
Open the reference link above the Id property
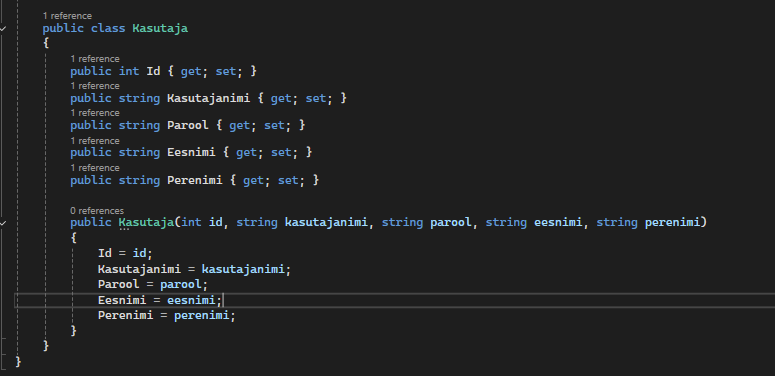coord(95,59)
